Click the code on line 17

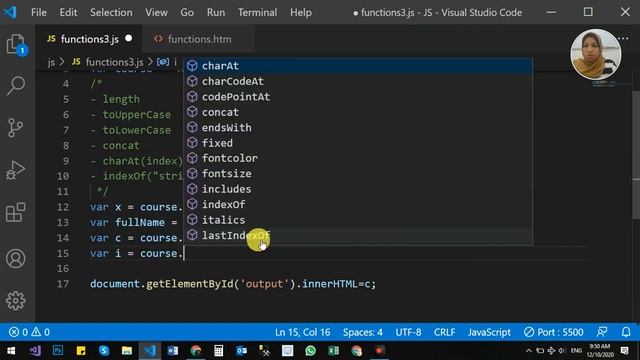point(233,284)
